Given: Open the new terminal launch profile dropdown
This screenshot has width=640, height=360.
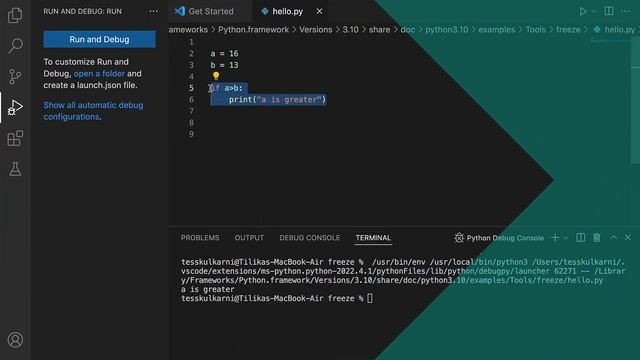Looking at the screenshot, I should (566, 238).
